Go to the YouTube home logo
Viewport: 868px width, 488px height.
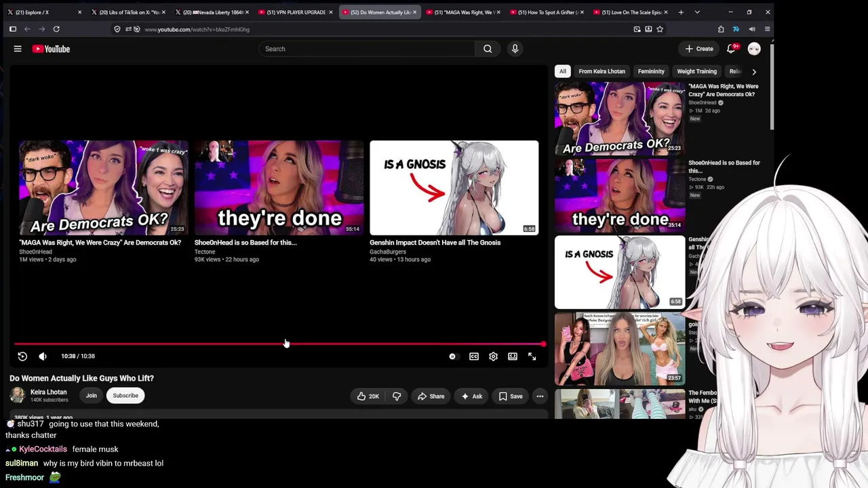tap(51, 49)
